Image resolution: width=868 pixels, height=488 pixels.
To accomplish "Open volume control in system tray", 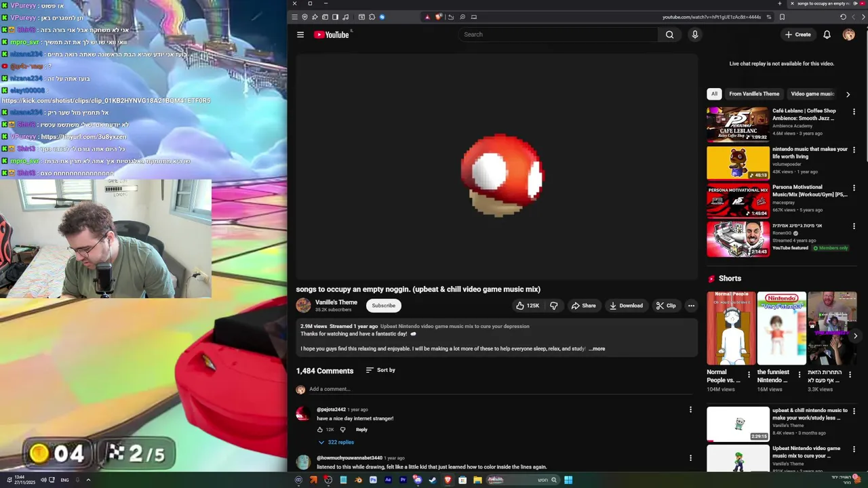I will (43, 480).
